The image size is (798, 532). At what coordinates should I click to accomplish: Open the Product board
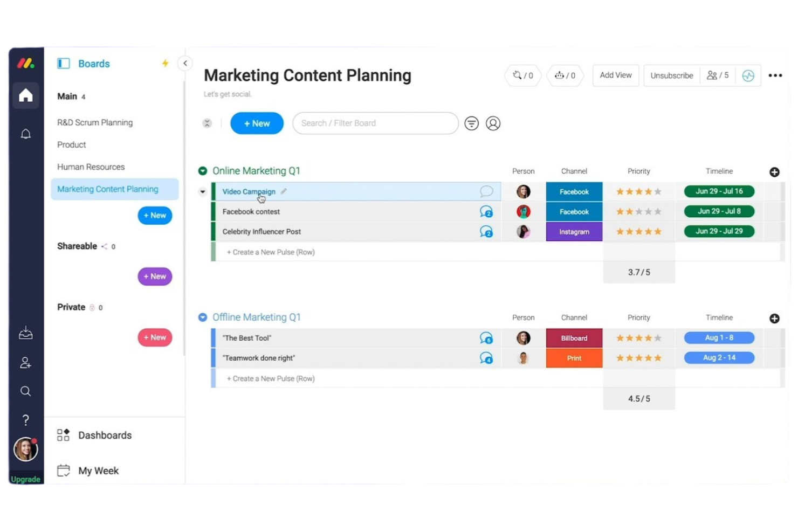click(72, 144)
